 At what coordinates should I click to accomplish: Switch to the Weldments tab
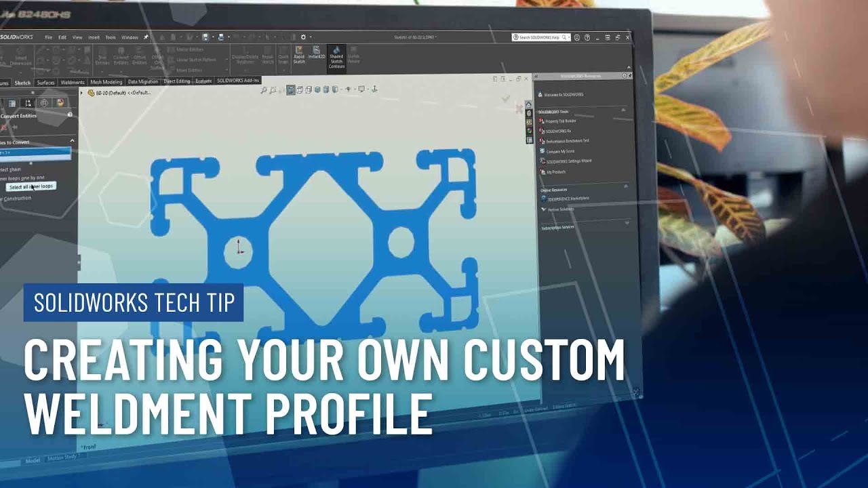pos(73,82)
